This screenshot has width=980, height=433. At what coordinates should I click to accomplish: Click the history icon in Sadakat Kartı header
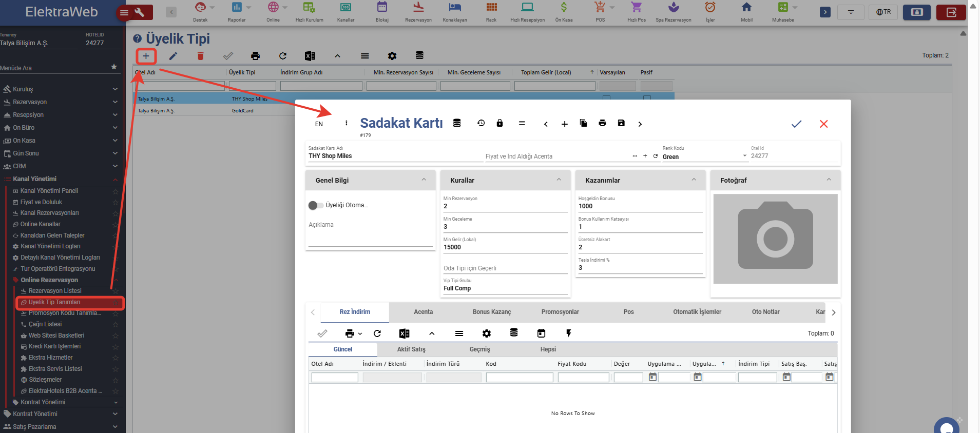pos(481,123)
